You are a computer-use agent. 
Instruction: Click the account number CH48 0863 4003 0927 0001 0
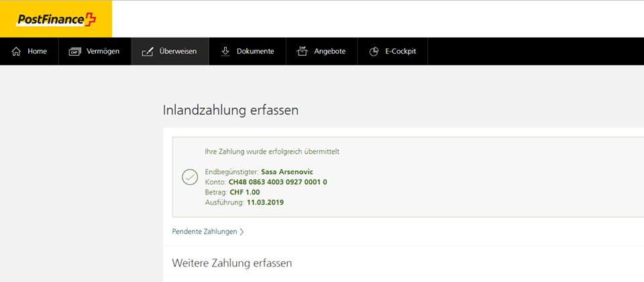coord(278,182)
